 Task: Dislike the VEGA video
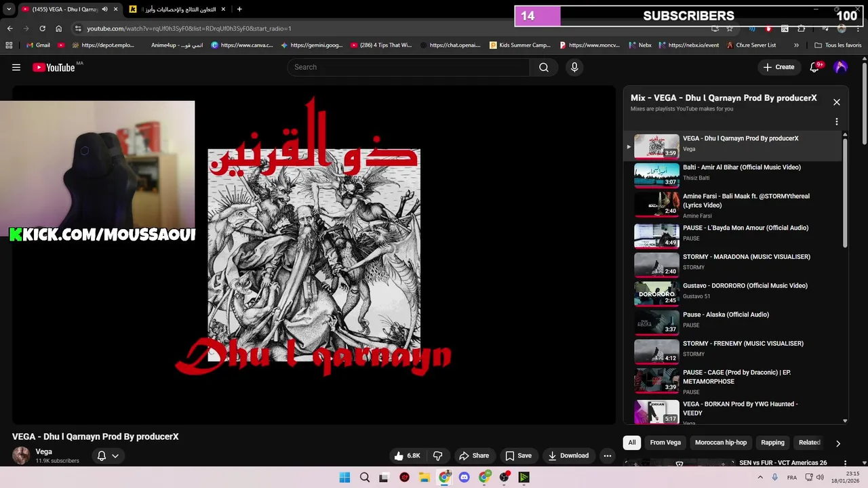click(438, 455)
